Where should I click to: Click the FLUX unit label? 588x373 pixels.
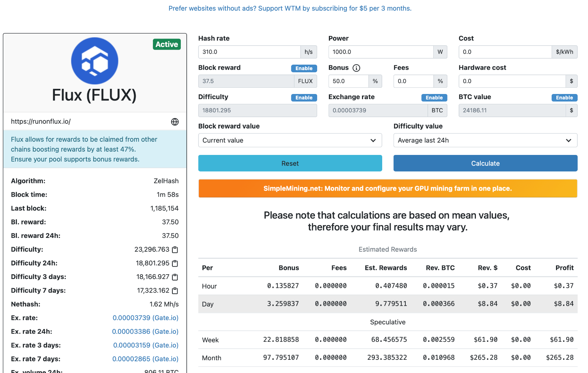(305, 81)
